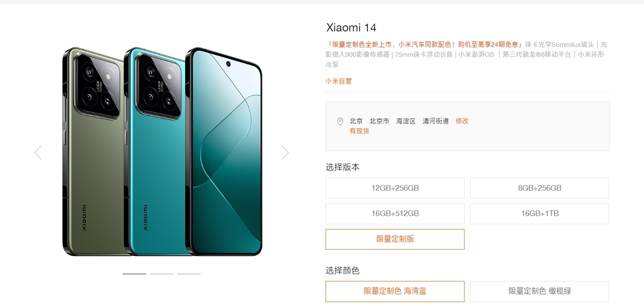Click the 修改 link to change address

[x=462, y=121]
